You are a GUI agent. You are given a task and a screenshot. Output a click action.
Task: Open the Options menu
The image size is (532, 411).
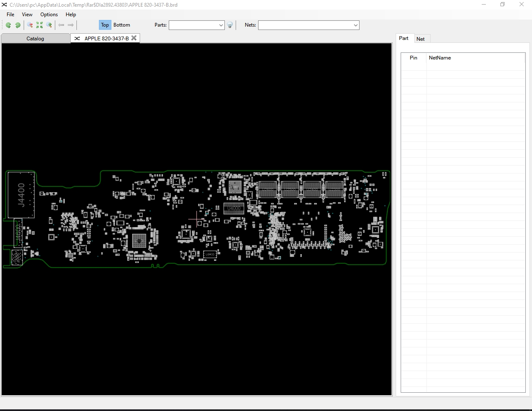click(49, 15)
